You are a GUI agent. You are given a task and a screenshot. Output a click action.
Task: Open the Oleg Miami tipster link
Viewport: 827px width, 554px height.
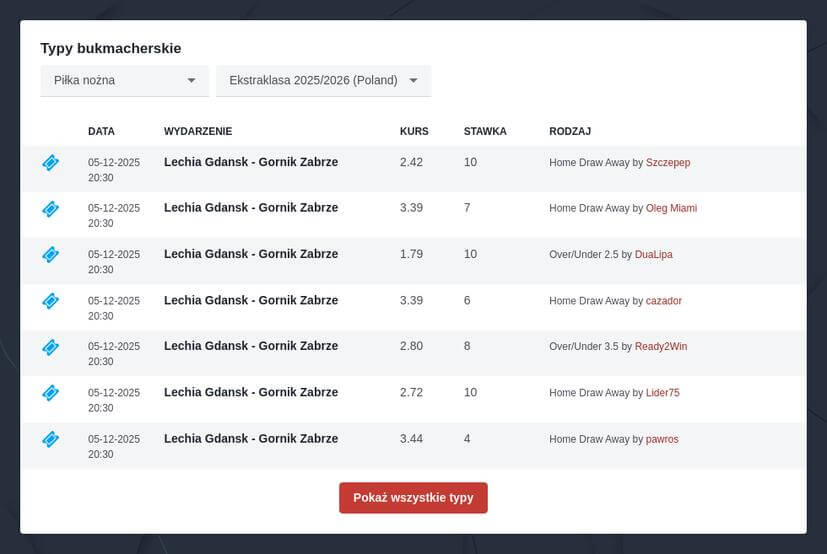coord(671,208)
